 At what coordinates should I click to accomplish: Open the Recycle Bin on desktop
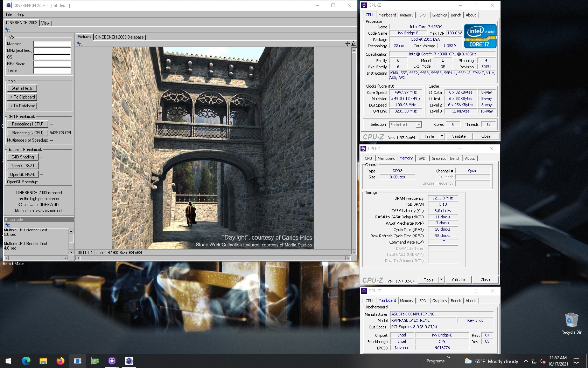coord(572,323)
